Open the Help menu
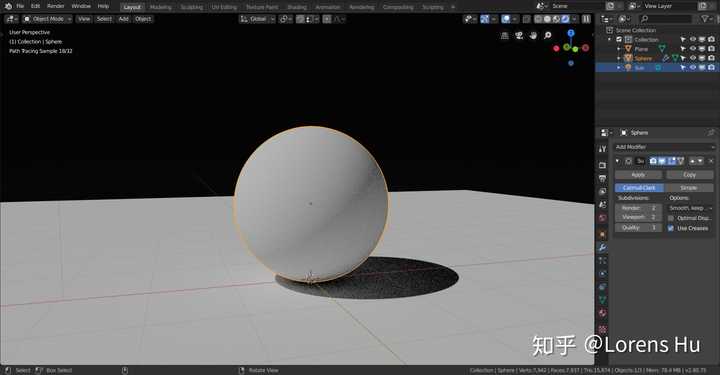 pos(103,6)
